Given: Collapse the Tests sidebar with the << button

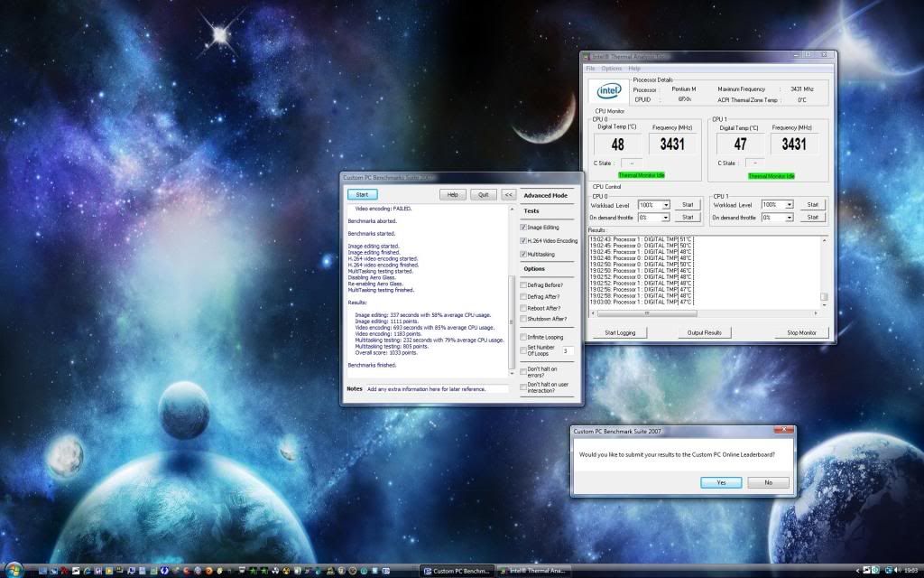Looking at the screenshot, I should [x=508, y=194].
